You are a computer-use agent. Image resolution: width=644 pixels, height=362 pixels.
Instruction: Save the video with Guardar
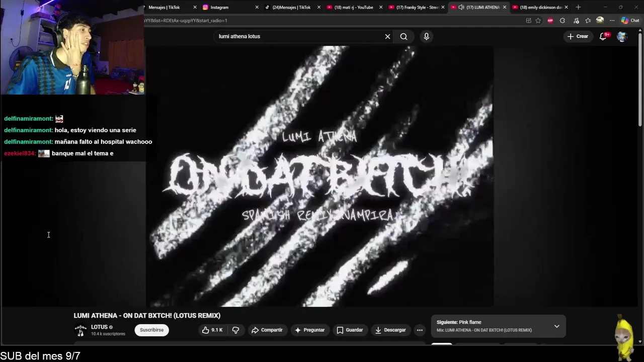point(350,330)
